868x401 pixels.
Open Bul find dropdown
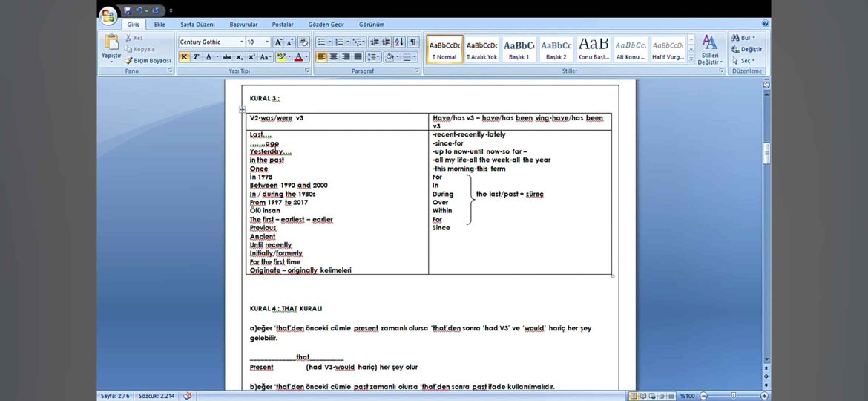tap(743, 38)
